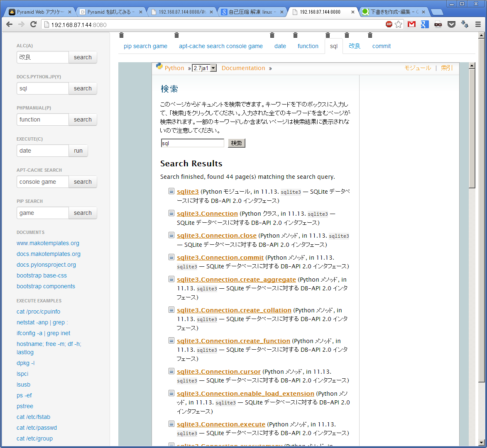
Task: Open the 索引 index link
Action: 447,68
